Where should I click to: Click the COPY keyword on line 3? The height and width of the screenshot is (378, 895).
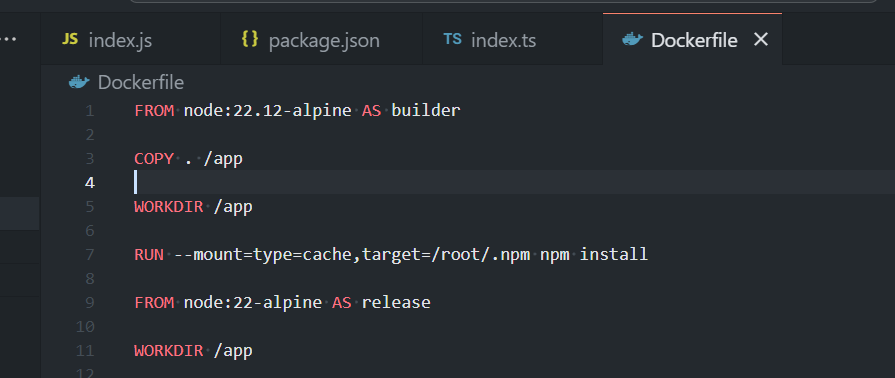[154, 159]
